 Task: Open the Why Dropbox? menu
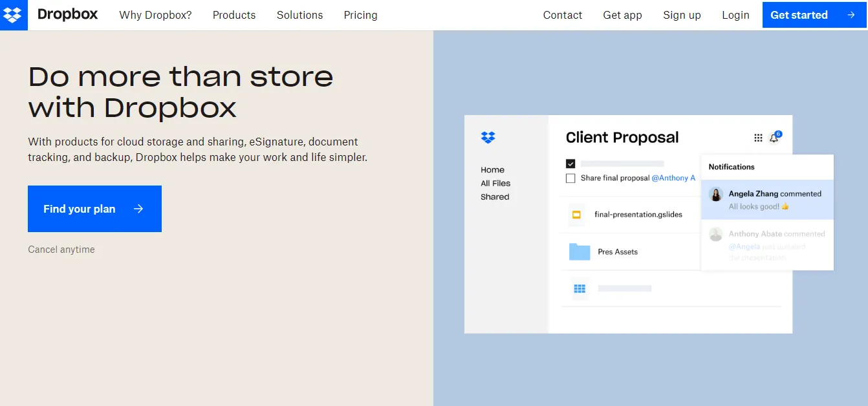coord(155,15)
